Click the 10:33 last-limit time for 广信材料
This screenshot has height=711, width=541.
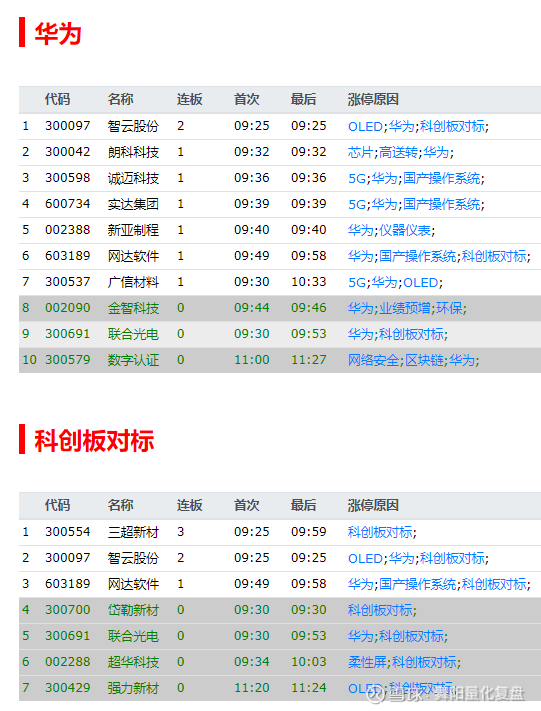click(308, 282)
